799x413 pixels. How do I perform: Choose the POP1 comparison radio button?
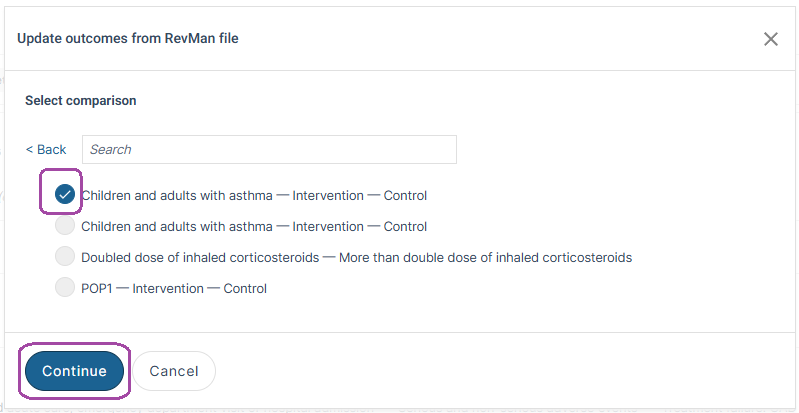click(x=65, y=288)
